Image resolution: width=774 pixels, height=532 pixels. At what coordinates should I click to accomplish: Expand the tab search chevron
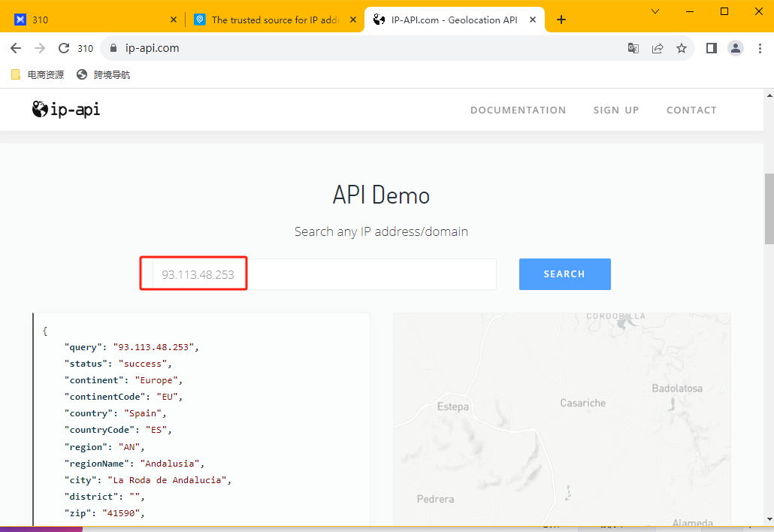[x=655, y=11]
